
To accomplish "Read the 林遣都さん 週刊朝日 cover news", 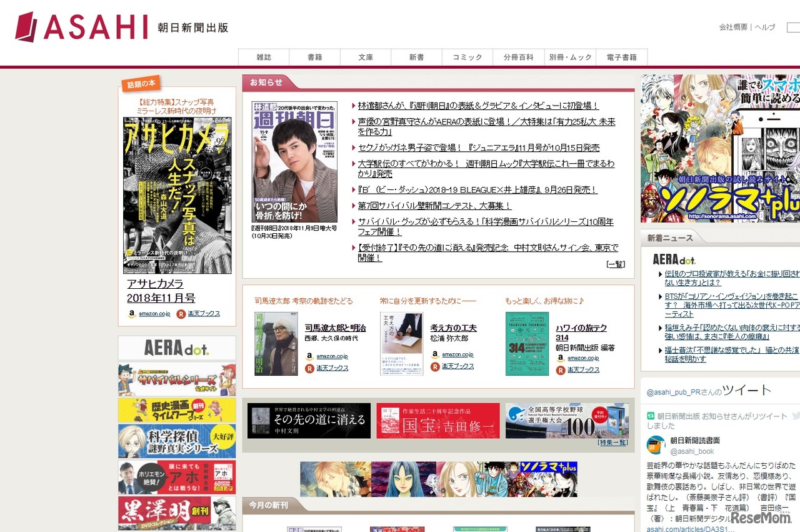I will pos(478,106).
